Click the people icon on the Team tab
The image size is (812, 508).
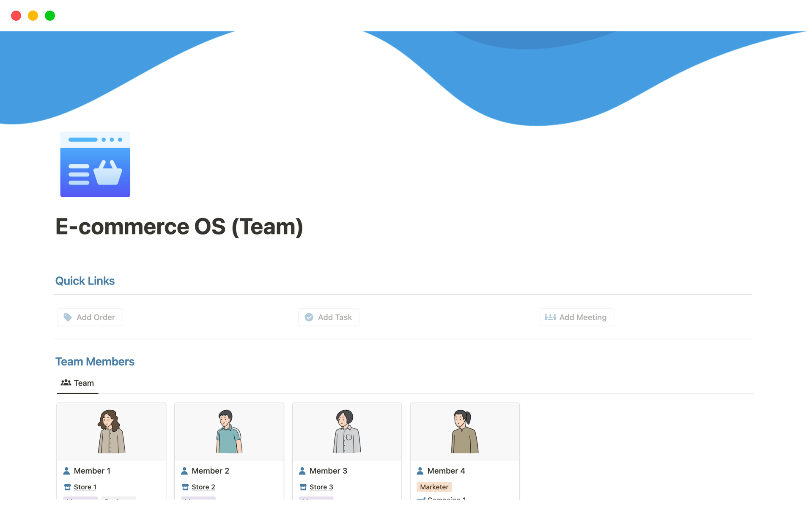66,382
